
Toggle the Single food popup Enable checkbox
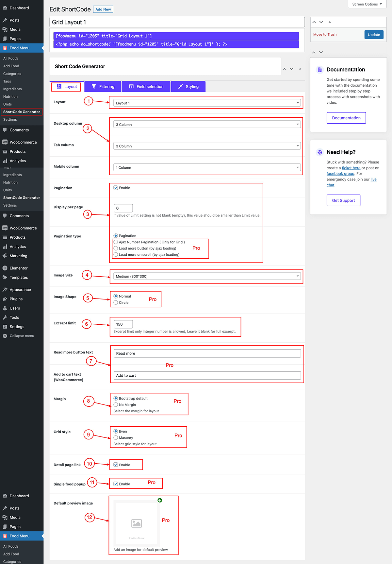[116, 484]
